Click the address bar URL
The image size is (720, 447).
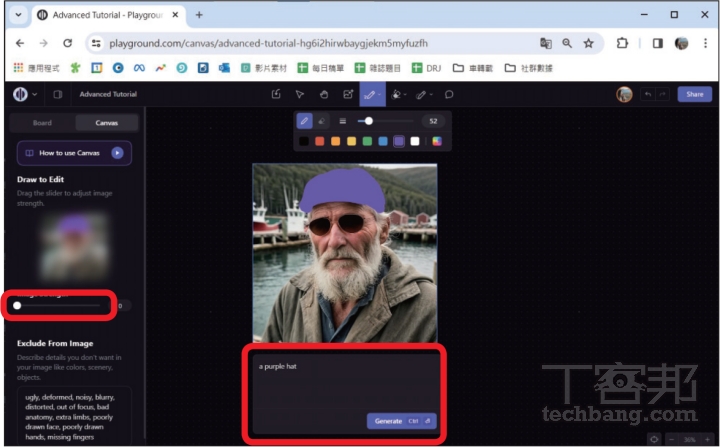tap(268, 43)
